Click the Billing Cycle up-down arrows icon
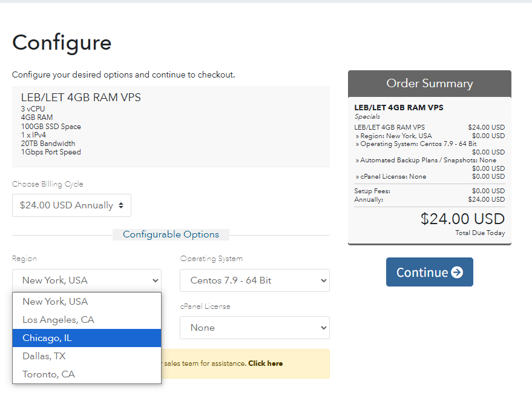Viewport: 532px width, 401px height. coord(121,205)
